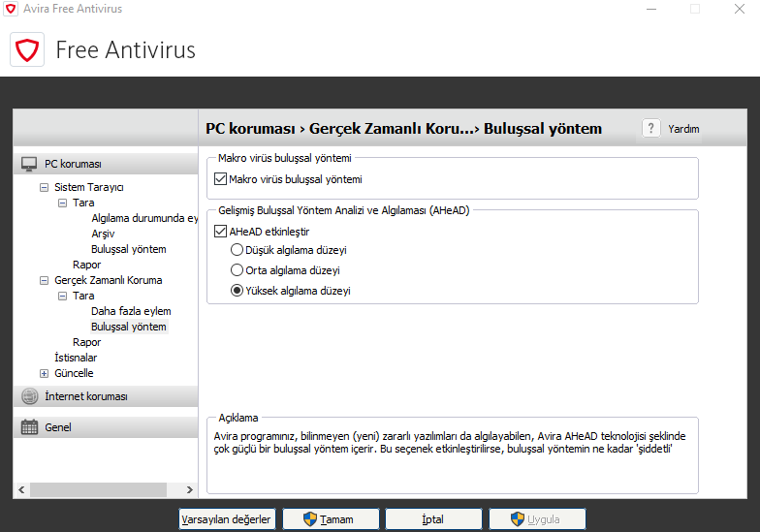Open help with the question mark icon
760x532 pixels.
(x=651, y=128)
